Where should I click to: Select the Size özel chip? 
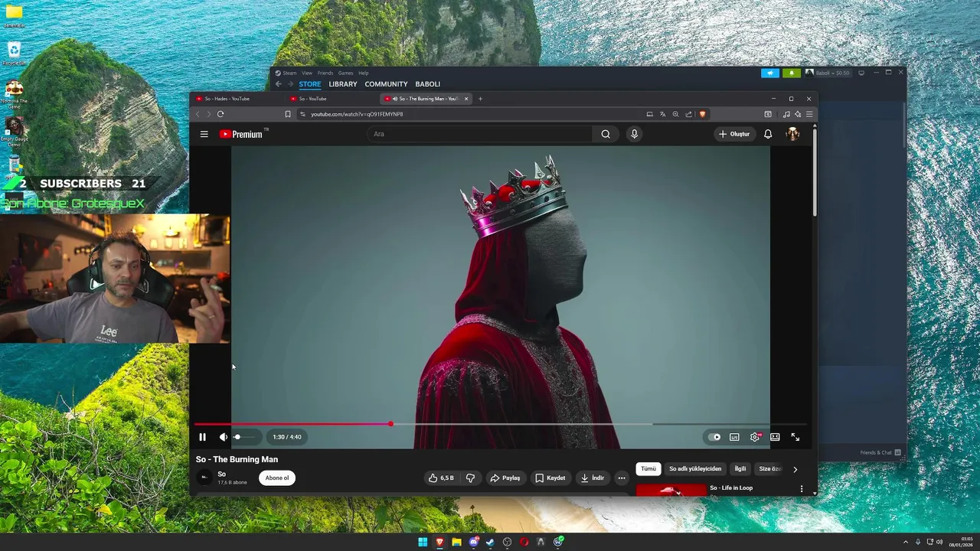(769, 468)
